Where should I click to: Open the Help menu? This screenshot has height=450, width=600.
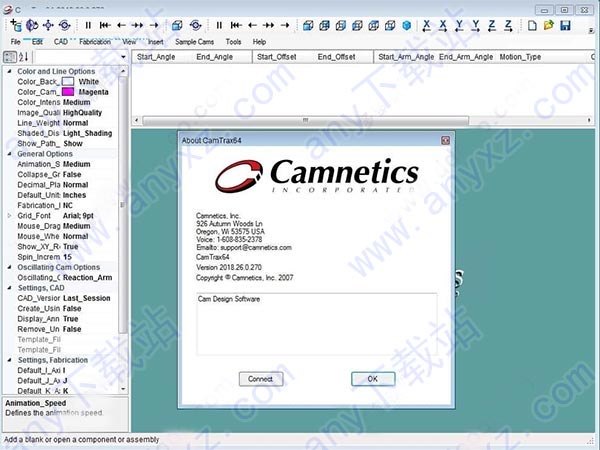[259, 42]
